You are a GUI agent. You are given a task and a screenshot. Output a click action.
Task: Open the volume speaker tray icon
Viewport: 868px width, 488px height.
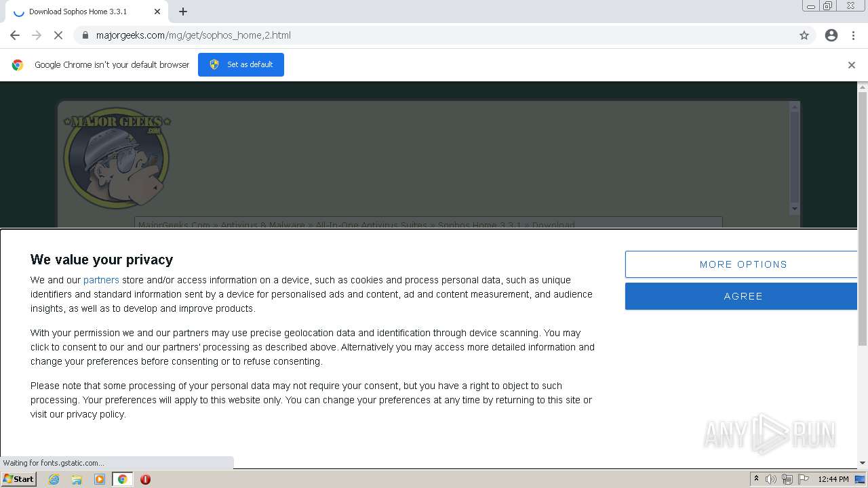pyautogui.click(x=771, y=479)
